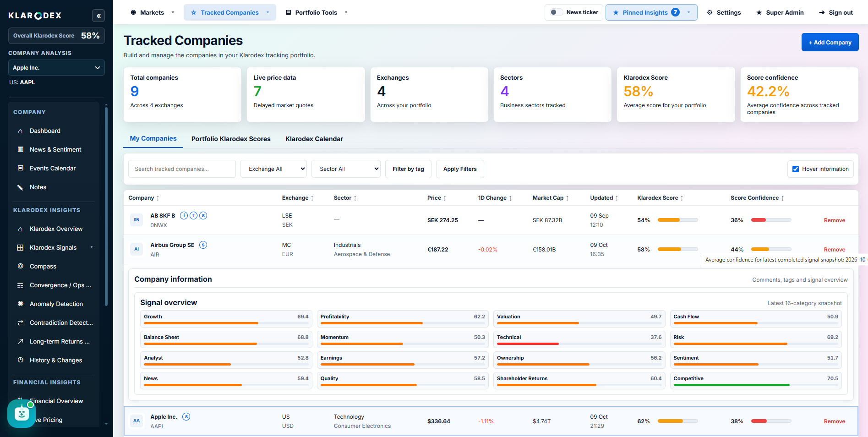
Task: Open History & Changes page
Action: pyautogui.click(x=55, y=361)
